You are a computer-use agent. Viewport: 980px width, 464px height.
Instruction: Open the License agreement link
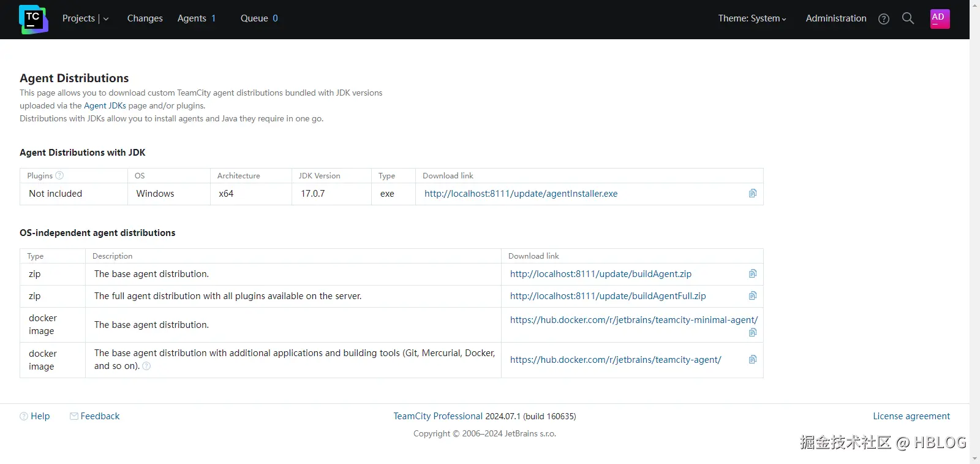[911, 416]
